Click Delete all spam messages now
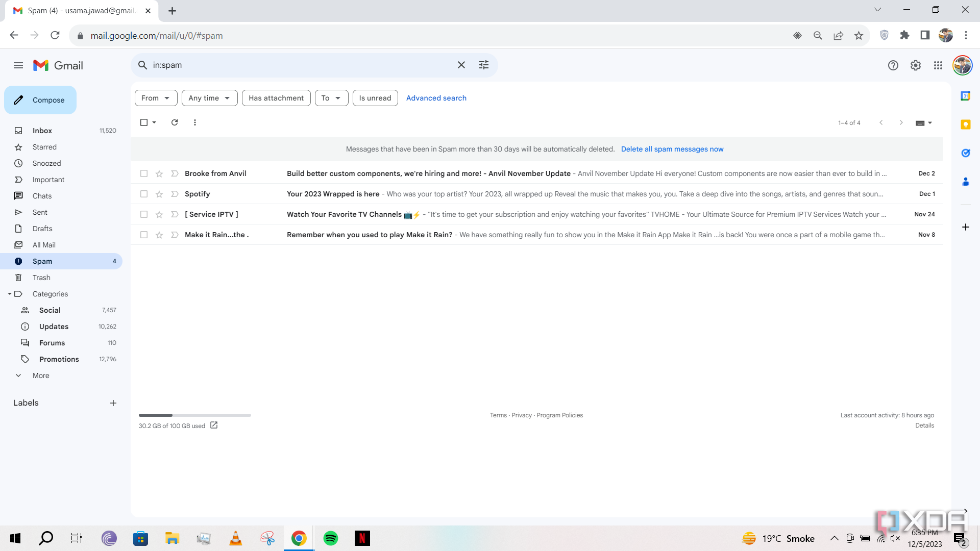980x551 pixels. click(672, 149)
